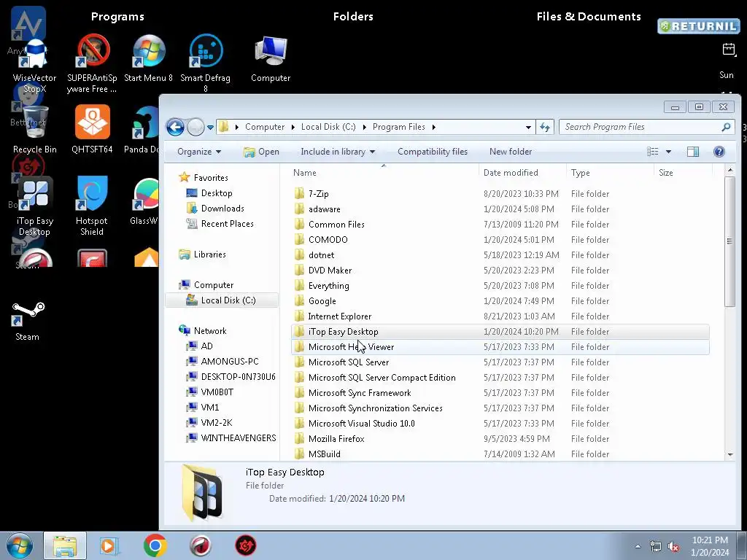The width and height of the screenshot is (747, 560).
Task: Open the Organize dropdown menu
Action: (199, 152)
